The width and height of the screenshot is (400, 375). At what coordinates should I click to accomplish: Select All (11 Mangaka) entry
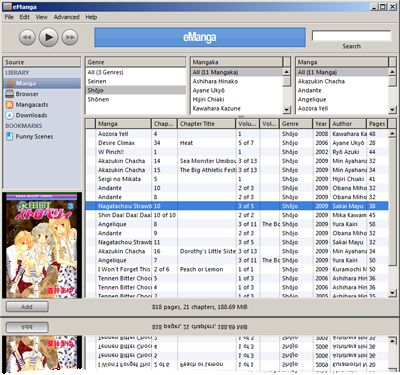click(237, 72)
